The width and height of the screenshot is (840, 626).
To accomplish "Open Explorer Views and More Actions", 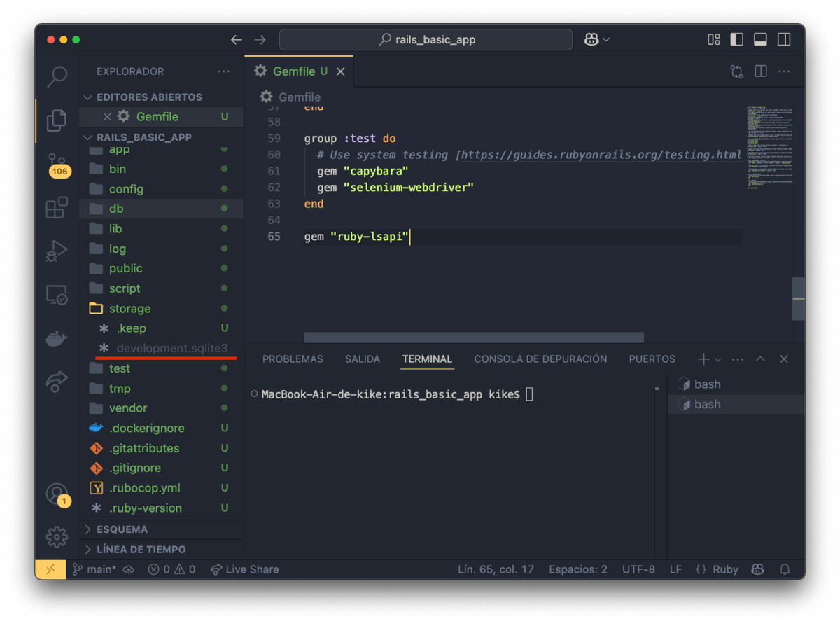I will 224,71.
